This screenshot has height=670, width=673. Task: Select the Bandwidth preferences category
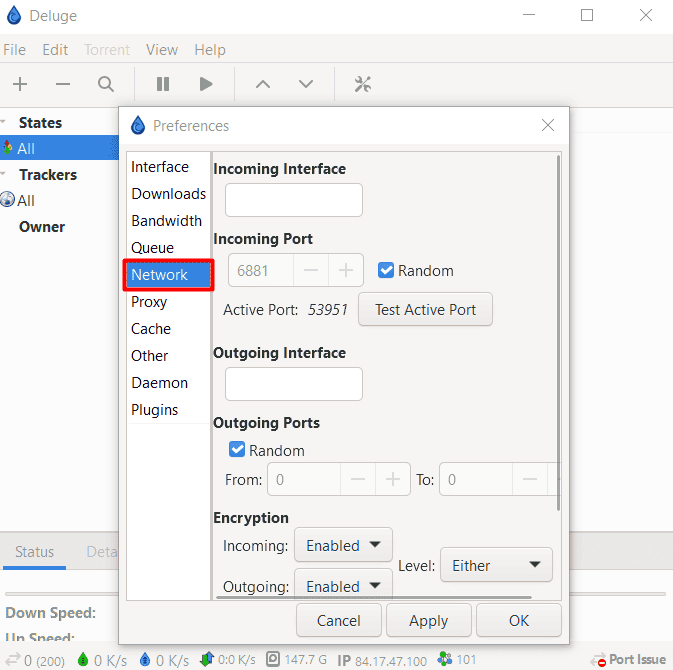pyautogui.click(x=167, y=221)
